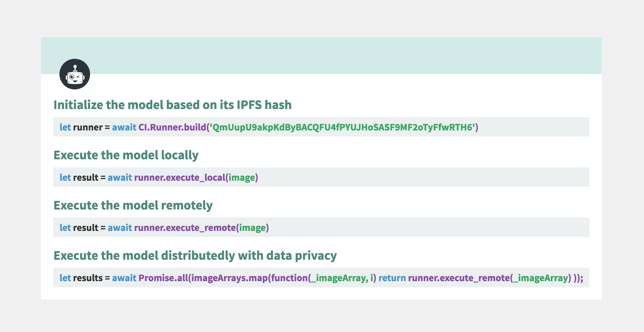Click the 'await' keyword in the execute_local line
The width and height of the screenshot is (644, 332).
[x=120, y=177]
